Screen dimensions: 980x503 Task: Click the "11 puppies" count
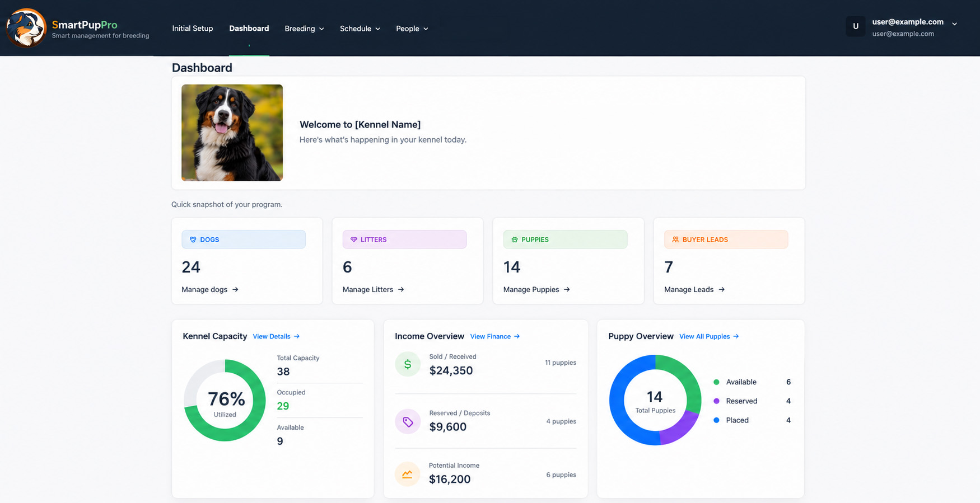[561, 363]
